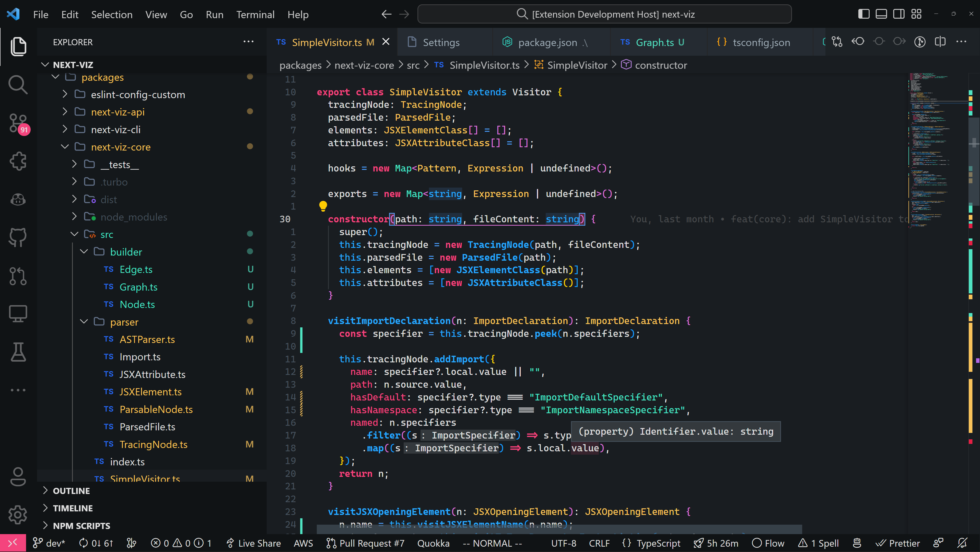980x552 pixels.
Task: Expand the eslint-config-custom folder
Action: click(152, 94)
